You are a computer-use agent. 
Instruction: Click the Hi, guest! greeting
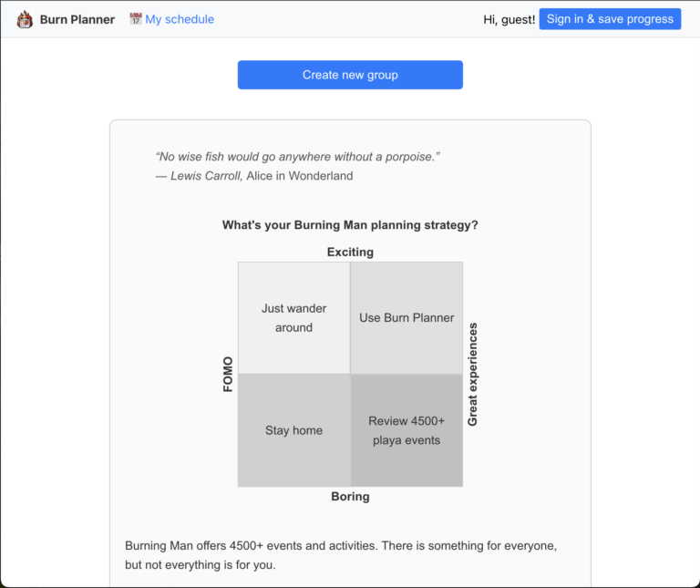coord(510,19)
